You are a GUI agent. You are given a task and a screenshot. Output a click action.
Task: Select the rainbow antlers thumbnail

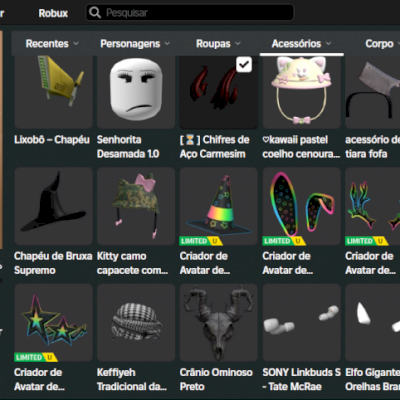(373, 206)
